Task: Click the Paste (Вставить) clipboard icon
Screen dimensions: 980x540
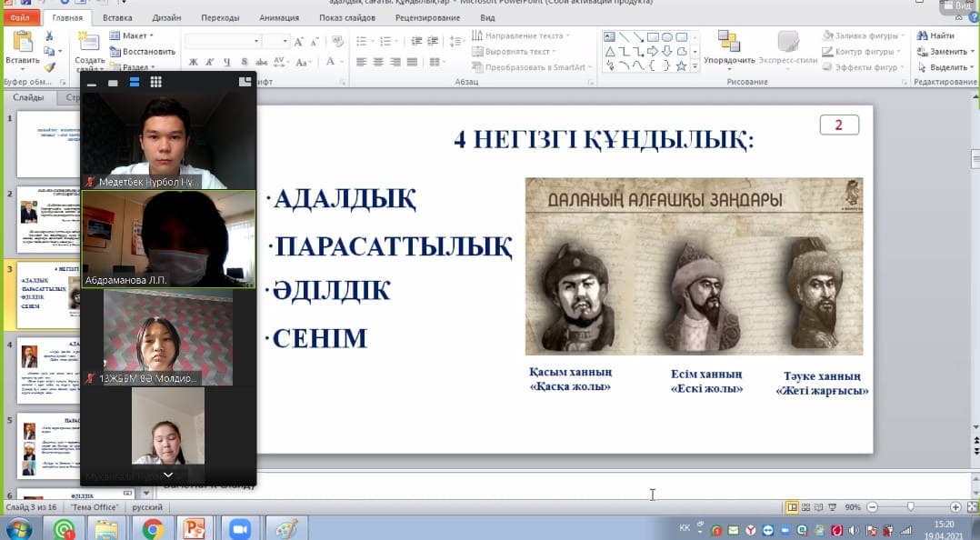Action: point(21,43)
